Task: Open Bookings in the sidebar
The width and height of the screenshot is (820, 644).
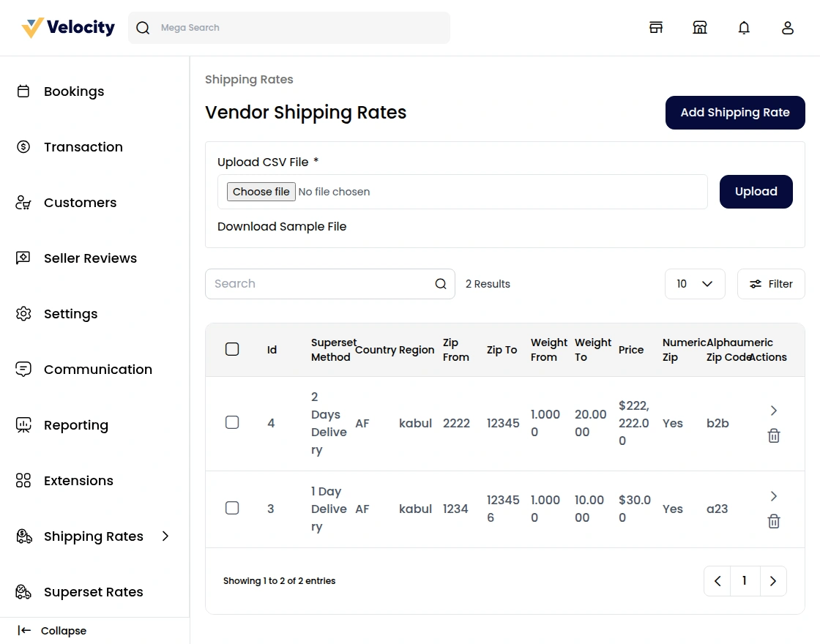Action: coord(74,91)
